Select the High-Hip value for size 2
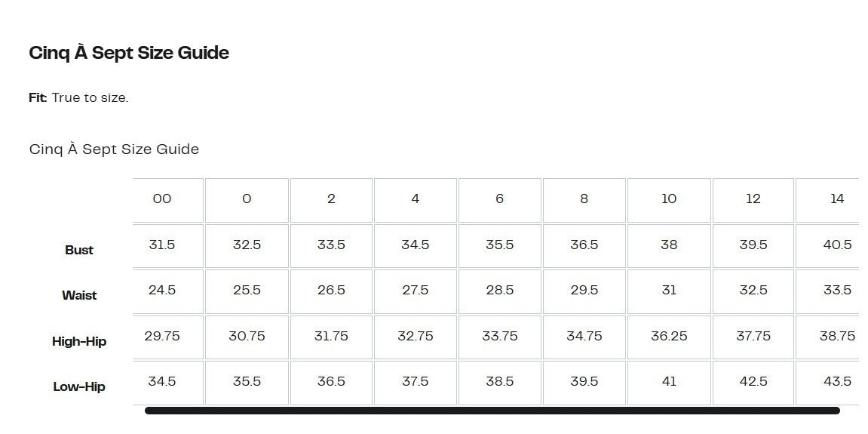The width and height of the screenshot is (868, 434). [x=331, y=336]
